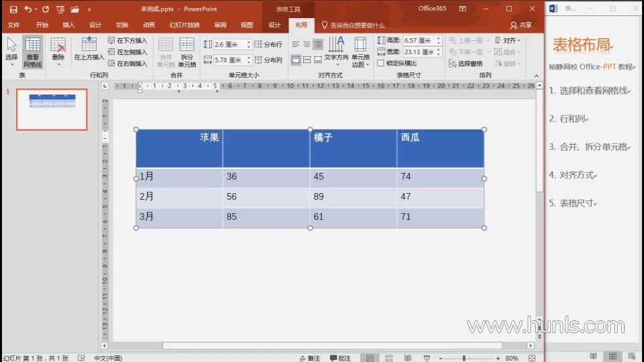
Task: Switch to the Transitions (切换) tab
Action: pos(122,25)
